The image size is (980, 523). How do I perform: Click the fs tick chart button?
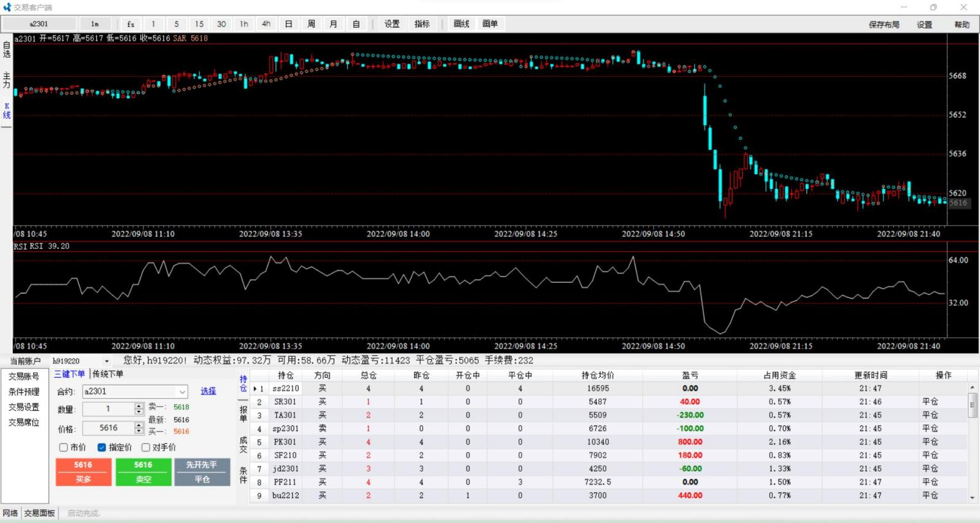(131, 24)
